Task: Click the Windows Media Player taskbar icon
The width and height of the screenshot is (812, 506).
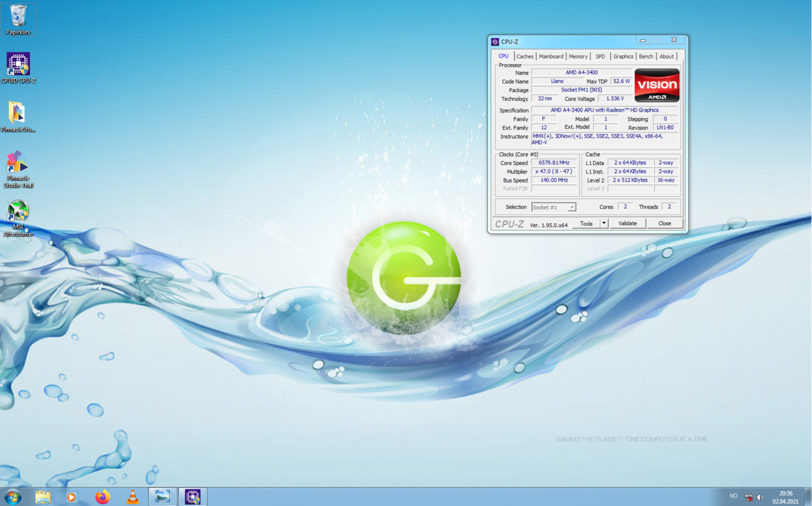Action: coord(72,496)
